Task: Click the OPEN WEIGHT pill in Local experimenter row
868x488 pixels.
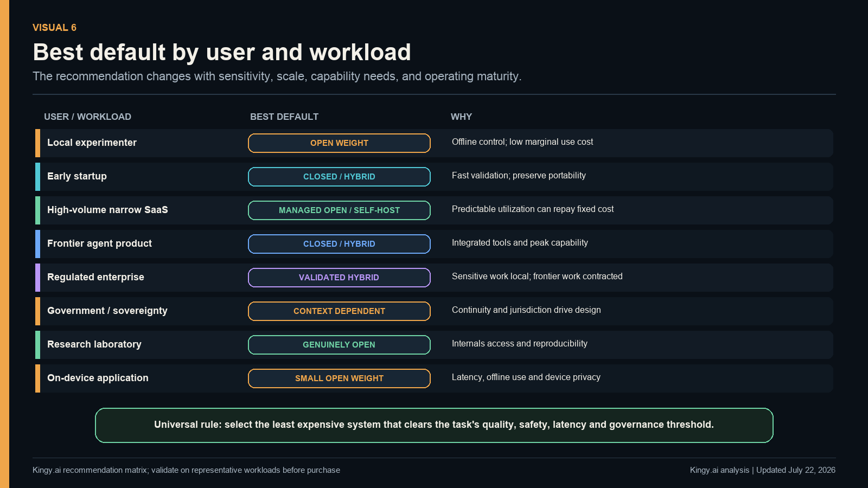Action: (x=339, y=143)
